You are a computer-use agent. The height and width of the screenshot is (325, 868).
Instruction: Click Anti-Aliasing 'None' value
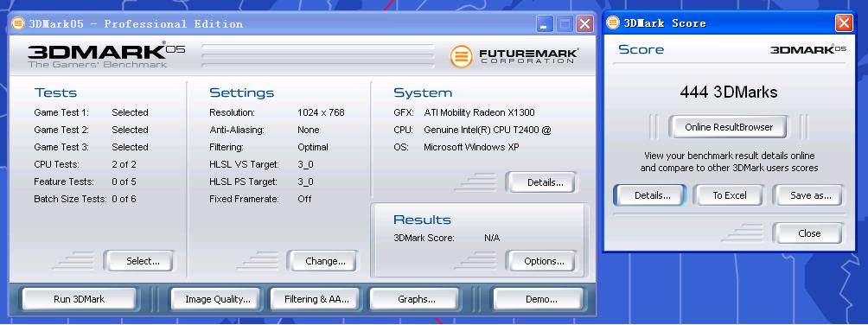309,130
